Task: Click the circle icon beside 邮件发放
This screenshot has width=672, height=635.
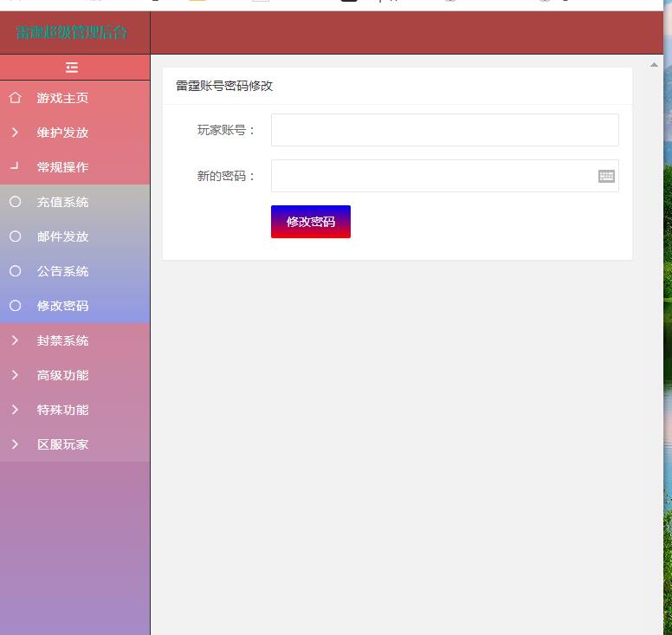Action: [x=15, y=237]
